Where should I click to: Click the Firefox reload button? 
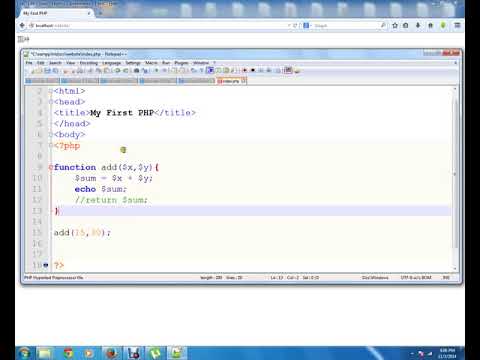click(295, 25)
